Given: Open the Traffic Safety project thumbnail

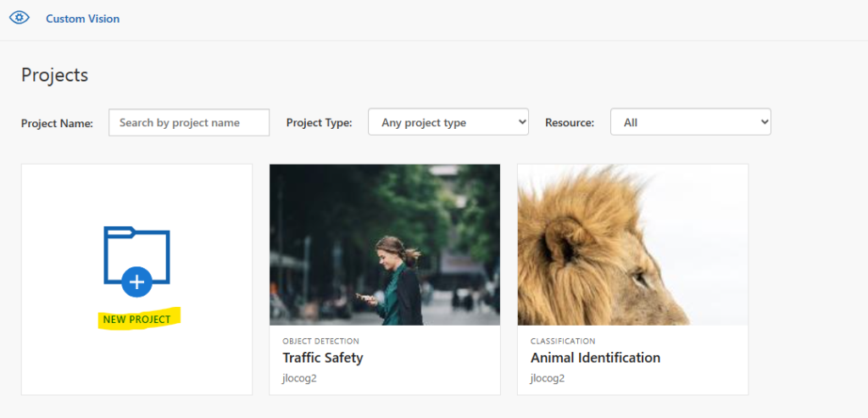Looking at the screenshot, I should pos(385,245).
